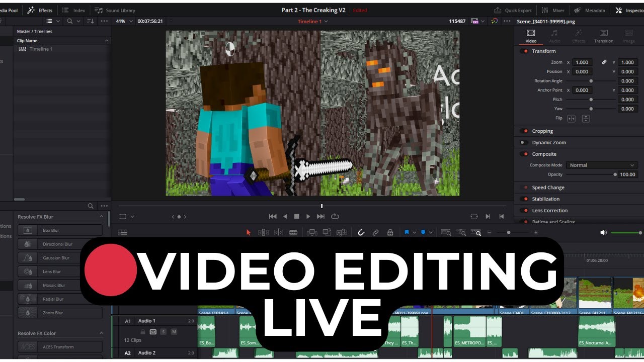Click the stop playback button
The width and height of the screenshot is (644, 362).
tap(297, 217)
